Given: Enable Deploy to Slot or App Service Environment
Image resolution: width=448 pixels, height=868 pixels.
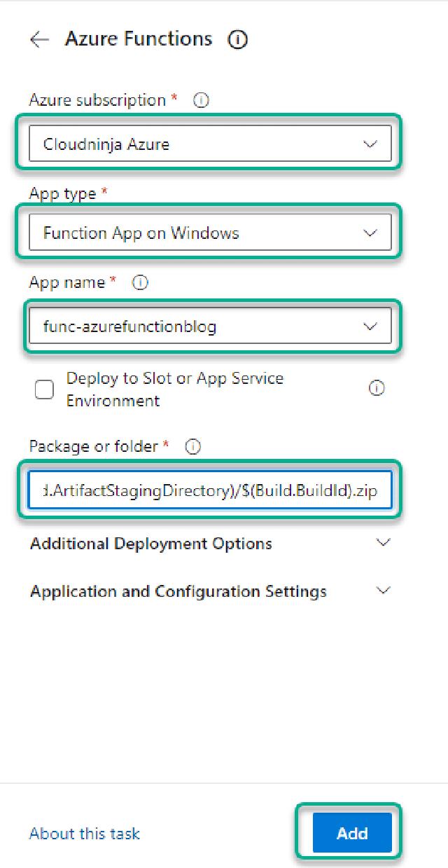Looking at the screenshot, I should (44, 390).
